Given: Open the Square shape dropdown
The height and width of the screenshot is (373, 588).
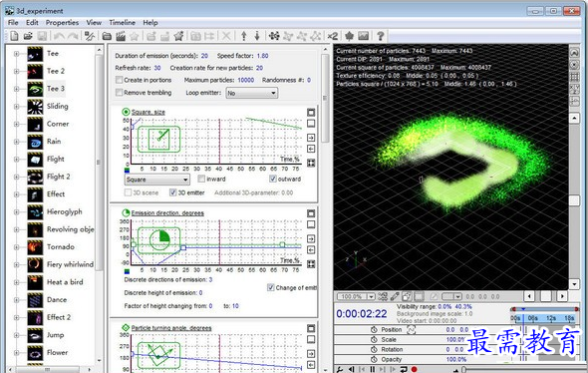Looking at the screenshot, I should point(156,180).
